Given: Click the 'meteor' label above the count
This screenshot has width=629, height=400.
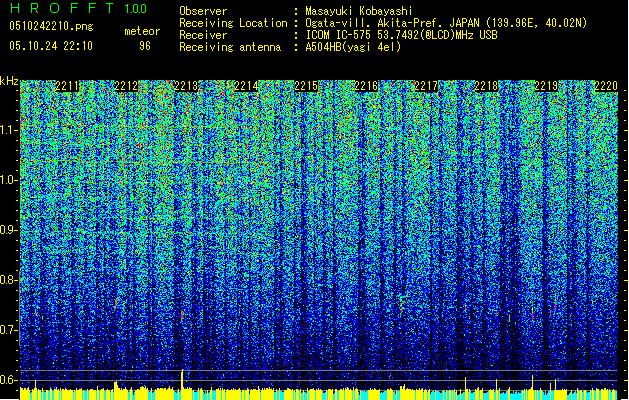Looking at the screenshot, I should (142, 31).
